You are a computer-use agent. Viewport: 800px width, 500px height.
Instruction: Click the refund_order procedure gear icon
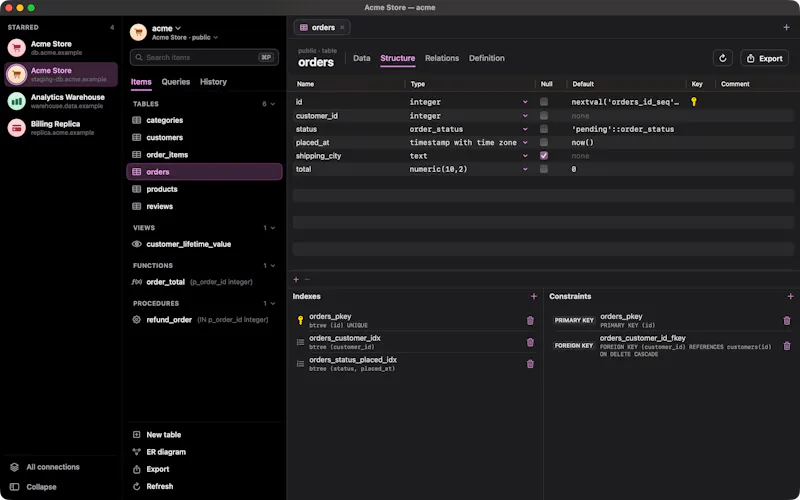[x=137, y=319]
